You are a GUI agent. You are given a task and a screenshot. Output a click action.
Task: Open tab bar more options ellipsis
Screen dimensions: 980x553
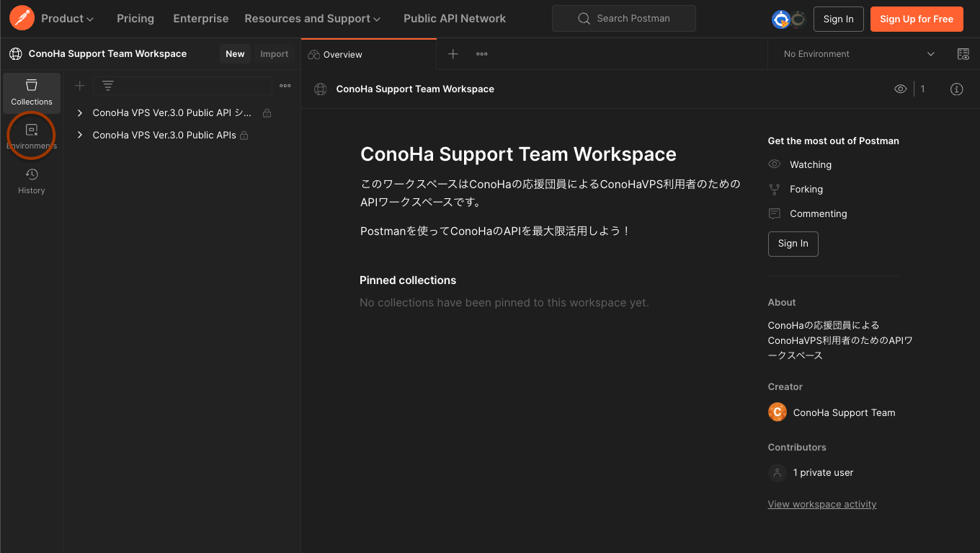(x=481, y=54)
